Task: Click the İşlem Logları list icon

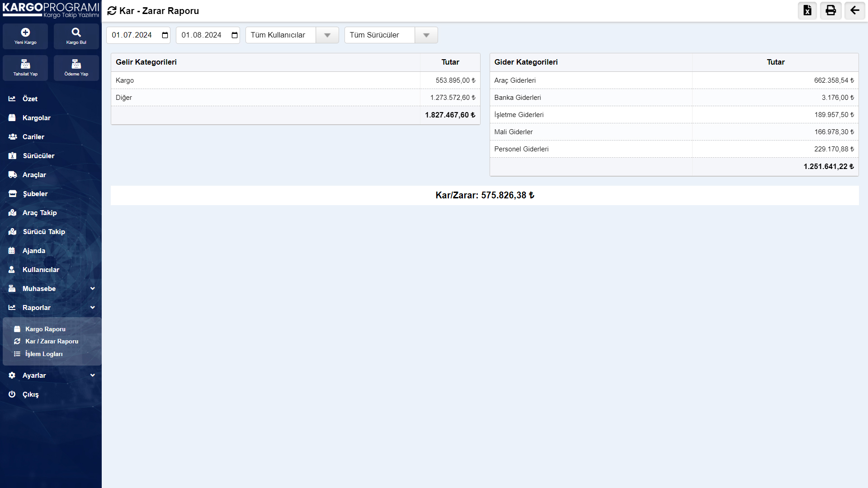Action: tap(17, 354)
